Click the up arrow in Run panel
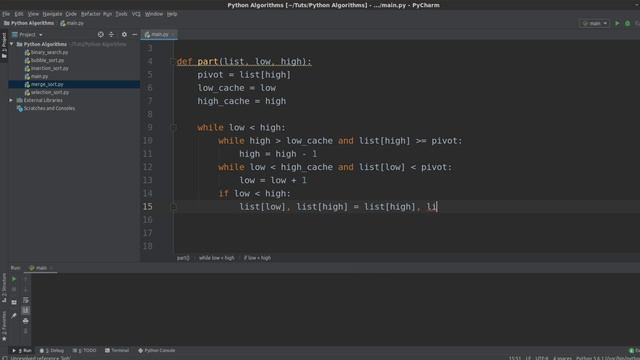This screenshot has width=640, height=360. tap(26, 279)
